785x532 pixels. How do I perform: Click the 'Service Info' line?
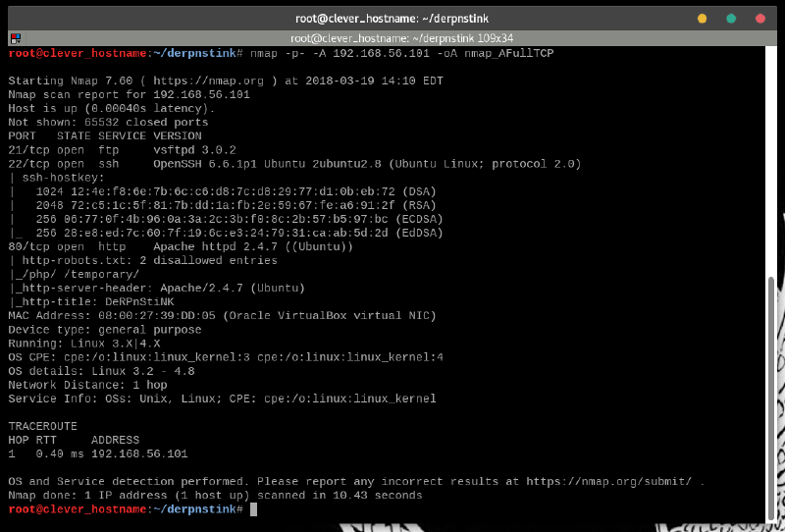click(223, 399)
